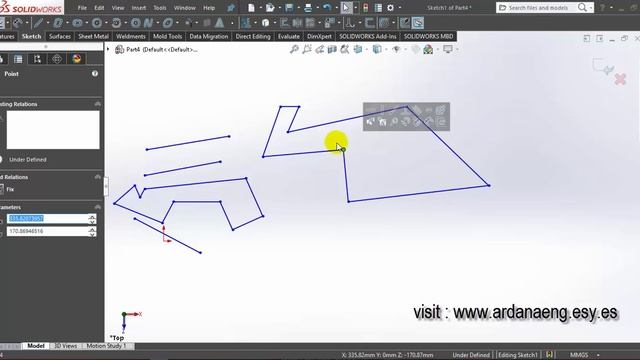Select the Circle sketch tool

(x=97, y=23)
